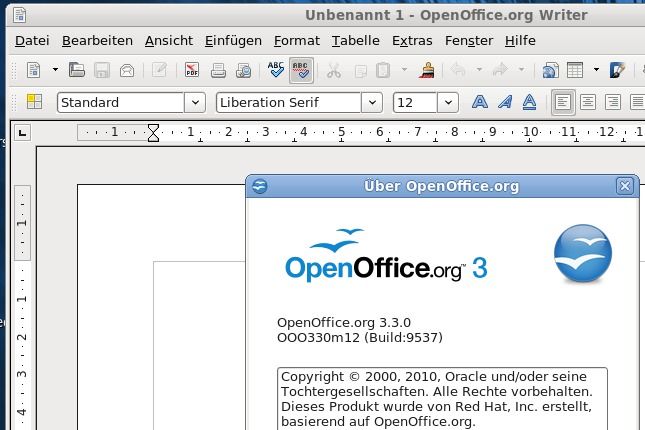Open the font size dropdown
Image resolution: width=645 pixels, height=430 pixels.
(448, 102)
